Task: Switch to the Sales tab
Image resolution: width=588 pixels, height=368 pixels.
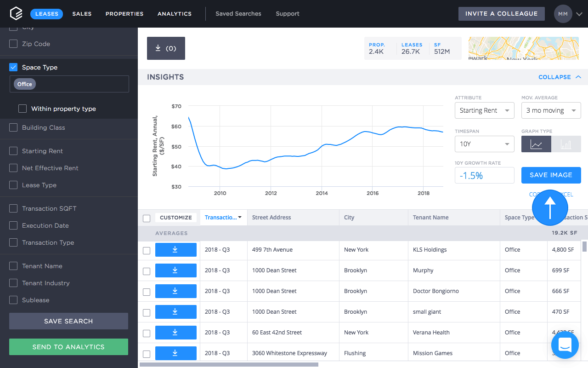Action: tap(82, 14)
